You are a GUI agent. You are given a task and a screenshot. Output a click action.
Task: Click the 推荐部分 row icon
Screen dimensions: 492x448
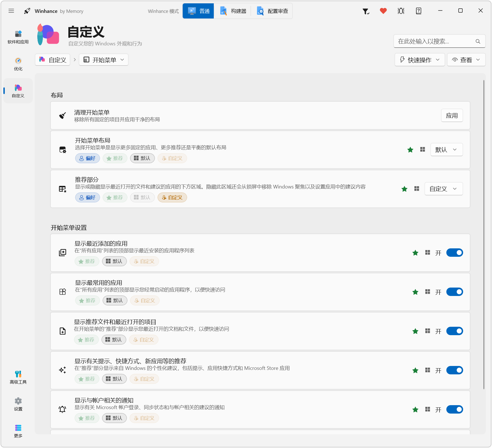(x=62, y=189)
